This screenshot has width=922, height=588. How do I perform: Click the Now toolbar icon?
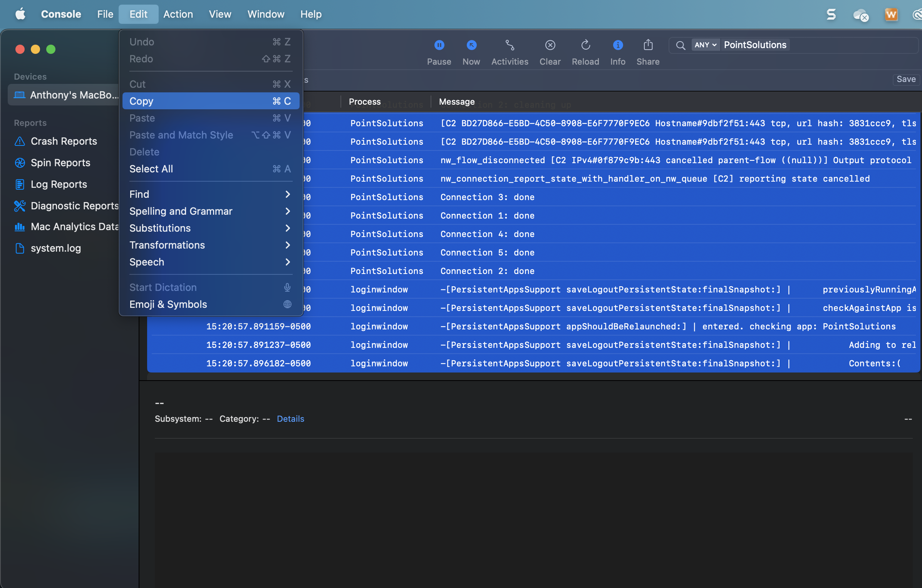(x=471, y=45)
